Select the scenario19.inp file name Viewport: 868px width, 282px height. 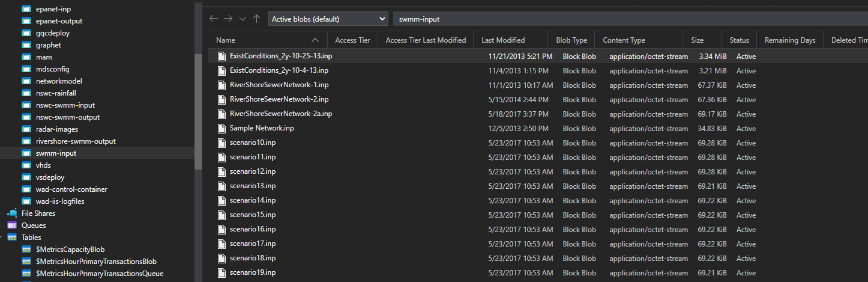253,272
